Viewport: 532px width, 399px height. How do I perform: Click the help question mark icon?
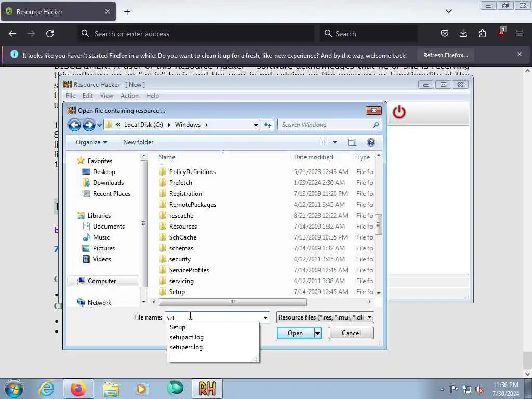click(370, 142)
